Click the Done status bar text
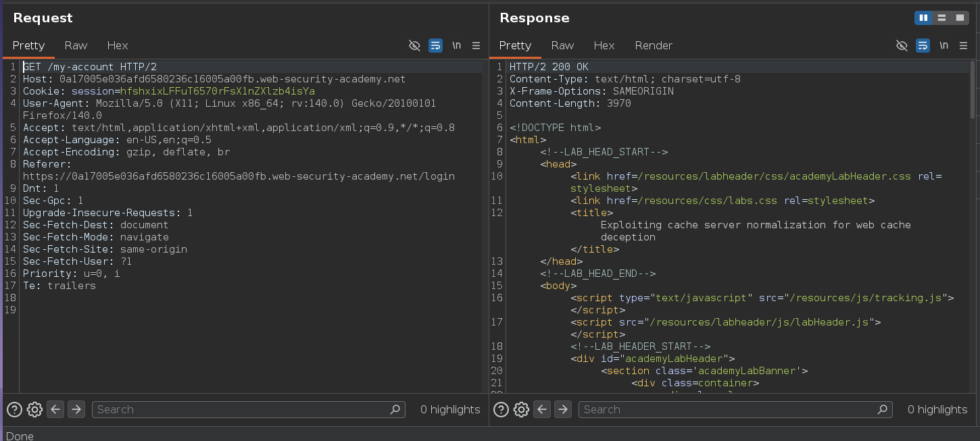The width and height of the screenshot is (980, 441). click(20, 436)
